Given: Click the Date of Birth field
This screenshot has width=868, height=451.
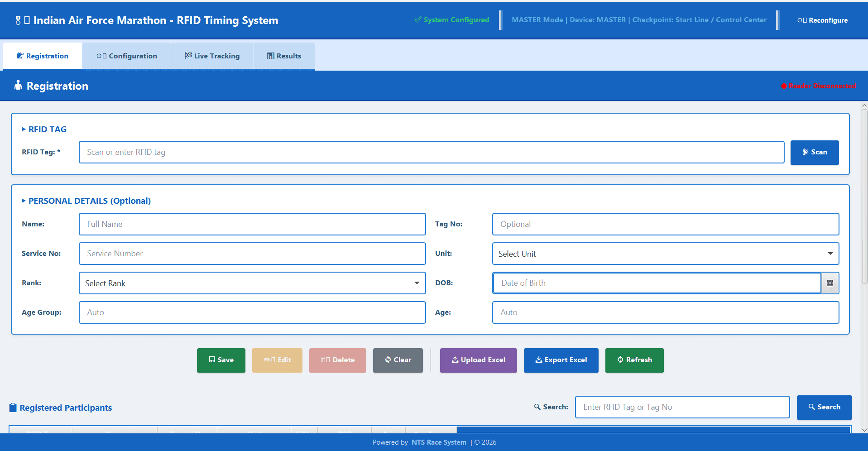Looking at the screenshot, I should tap(657, 283).
